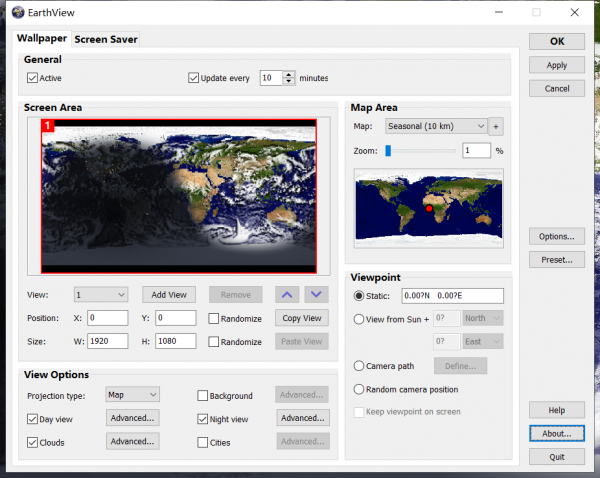Move view down with the down arrow button
This screenshot has width=600, height=478.
[316, 295]
